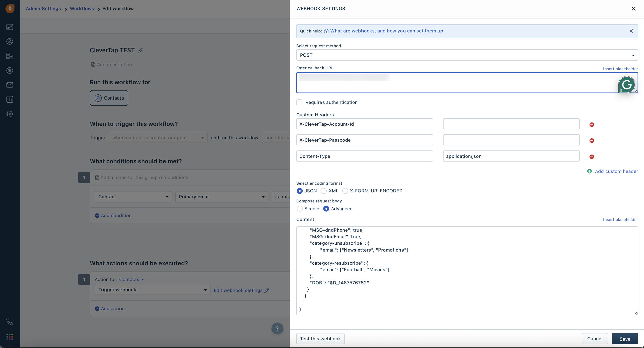The image size is (644, 348).
Task: Open Deals dollar icon in sidebar
Action: (x=10, y=70)
